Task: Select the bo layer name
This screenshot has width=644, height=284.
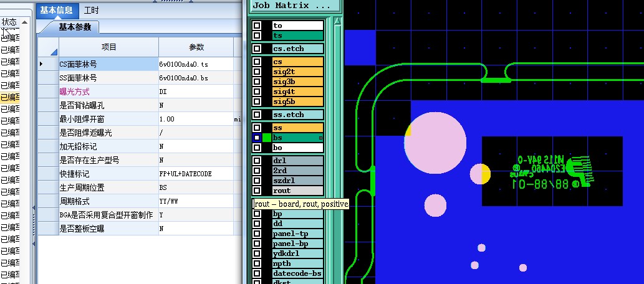Action: pyautogui.click(x=298, y=148)
